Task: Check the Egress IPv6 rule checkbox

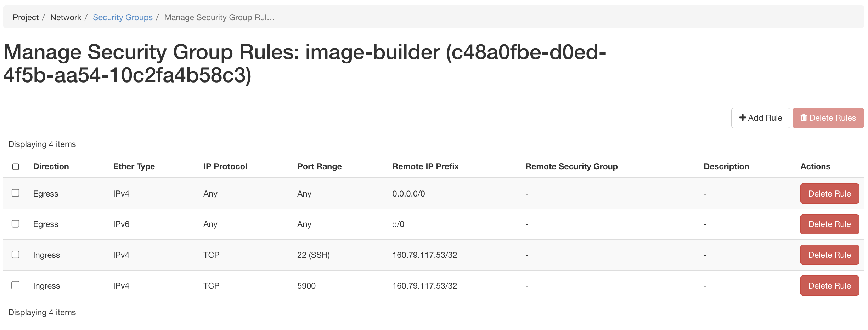Action: [x=16, y=224]
